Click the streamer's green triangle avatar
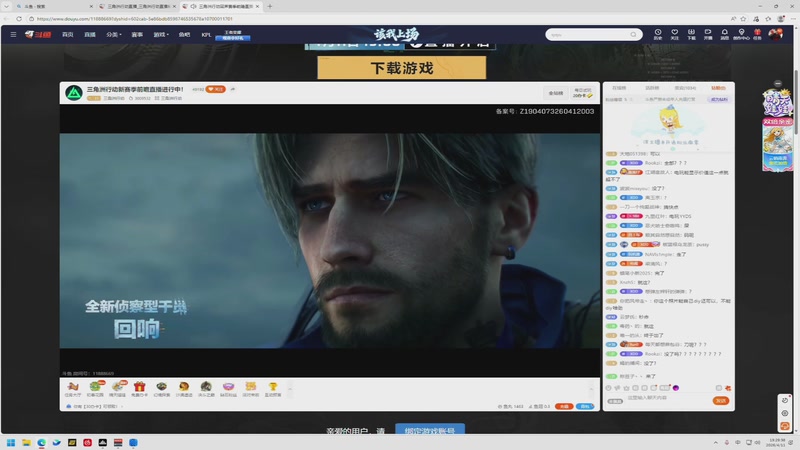 point(74,93)
